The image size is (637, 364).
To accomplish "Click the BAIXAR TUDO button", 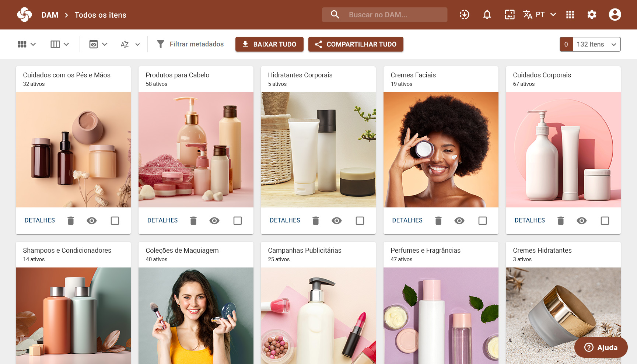I will pos(269,44).
